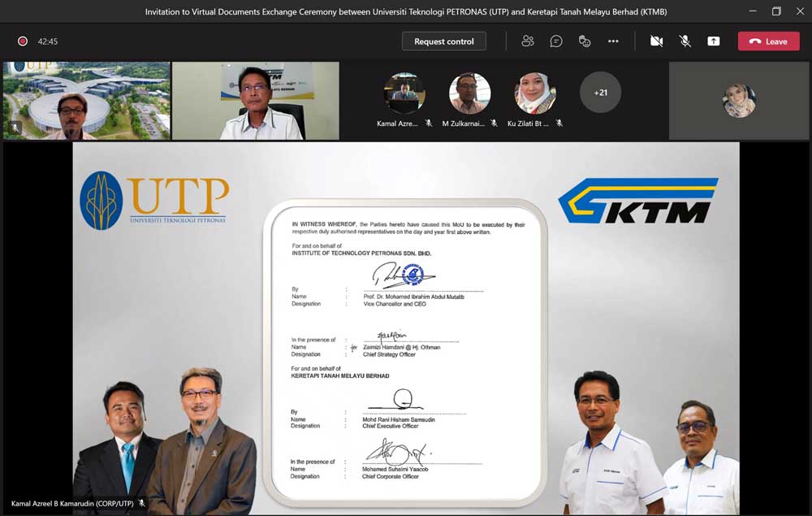This screenshot has height=516, width=812.
Task: Close the Teams meeting window
Action: point(800,11)
